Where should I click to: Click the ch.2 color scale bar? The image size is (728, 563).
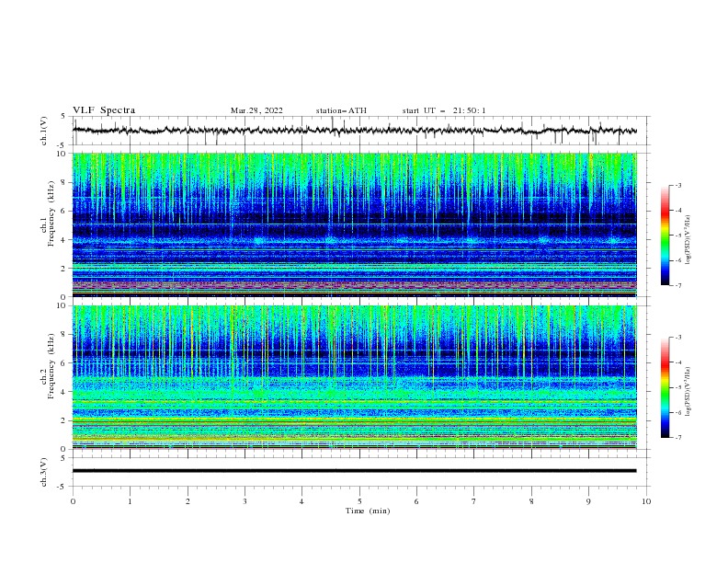coord(665,387)
